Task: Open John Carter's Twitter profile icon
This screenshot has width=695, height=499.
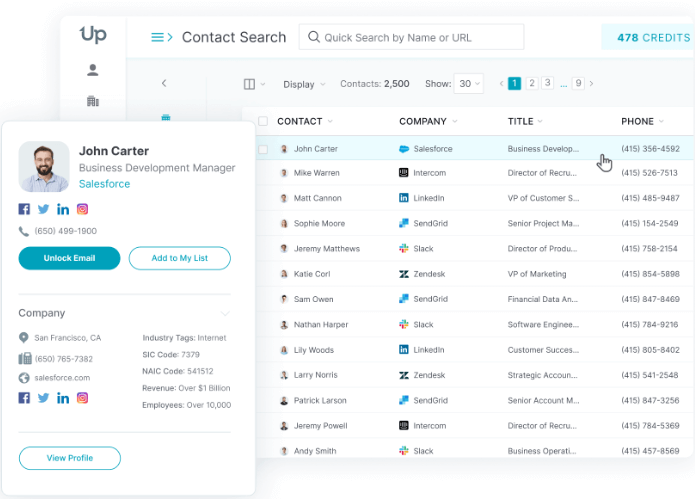Action: click(x=43, y=209)
